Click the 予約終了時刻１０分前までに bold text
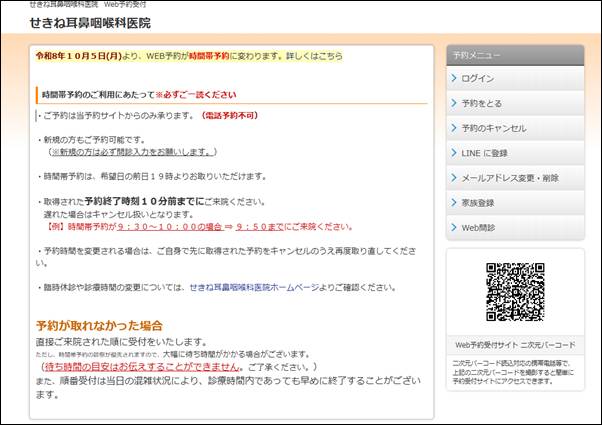 (144, 202)
